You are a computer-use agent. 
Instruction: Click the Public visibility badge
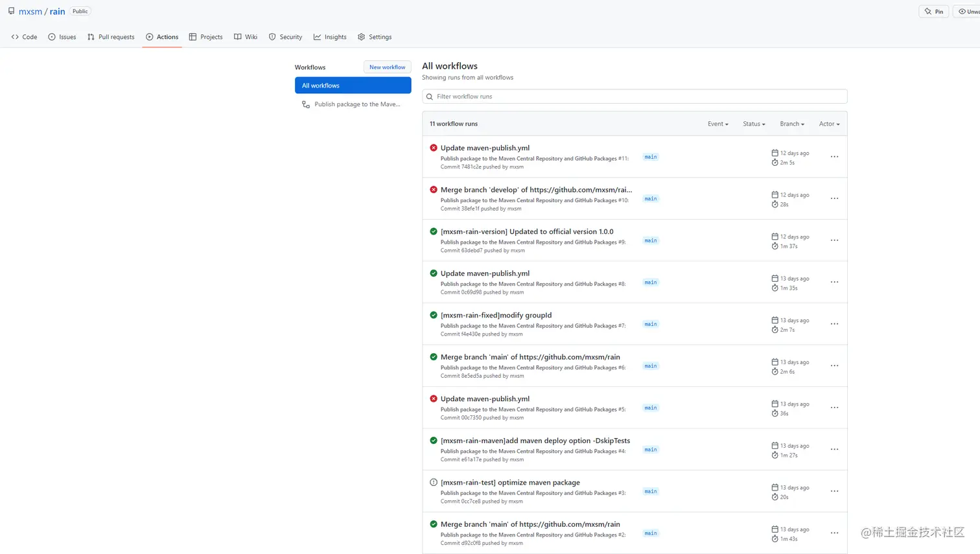[x=80, y=12]
